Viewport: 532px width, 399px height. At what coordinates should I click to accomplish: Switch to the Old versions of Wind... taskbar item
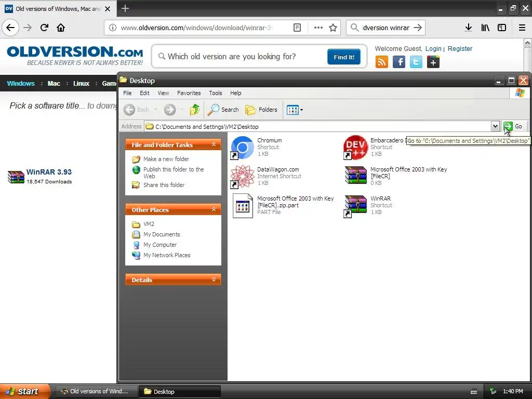[96, 391]
